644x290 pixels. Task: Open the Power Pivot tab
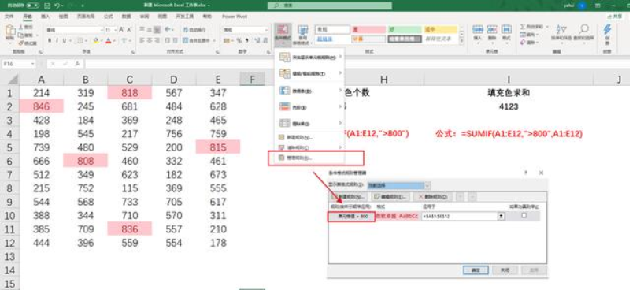click(x=235, y=17)
